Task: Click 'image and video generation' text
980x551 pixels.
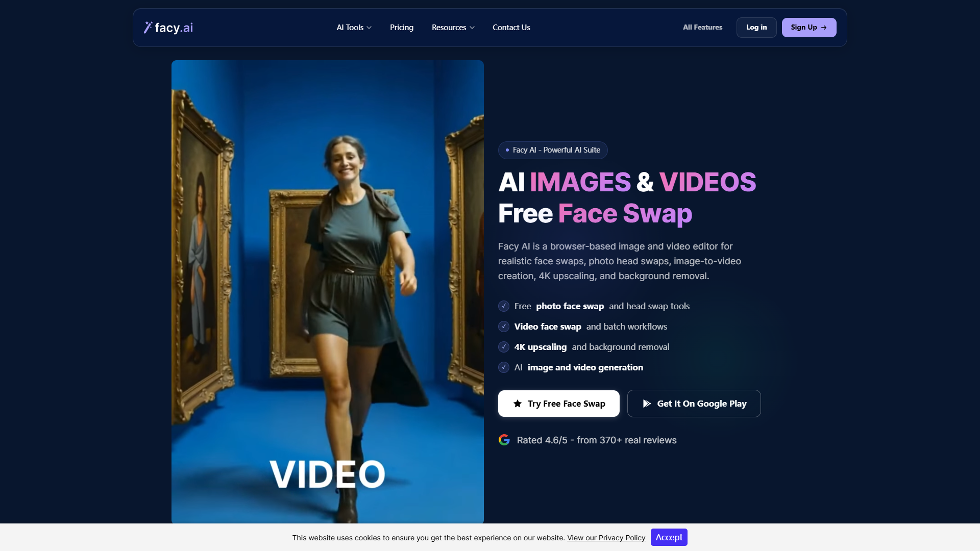Action: 585,367
